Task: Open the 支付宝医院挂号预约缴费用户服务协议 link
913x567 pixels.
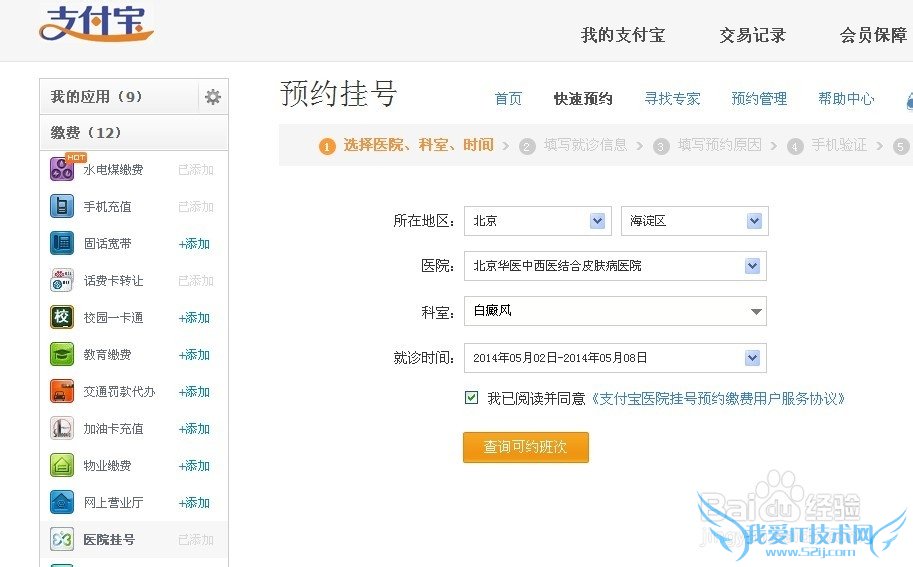Action: point(718,399)
